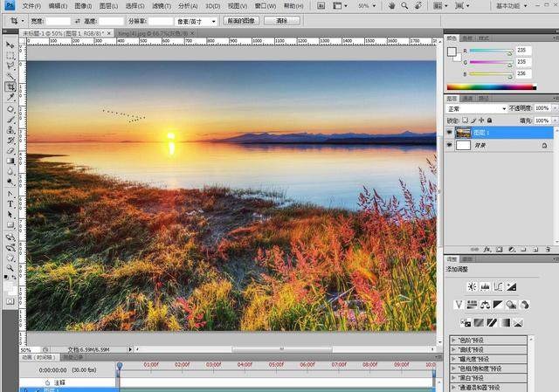Select the Horizontal Type tool
Viewport: 559px width, 392px height.
[x=10, y=203]
